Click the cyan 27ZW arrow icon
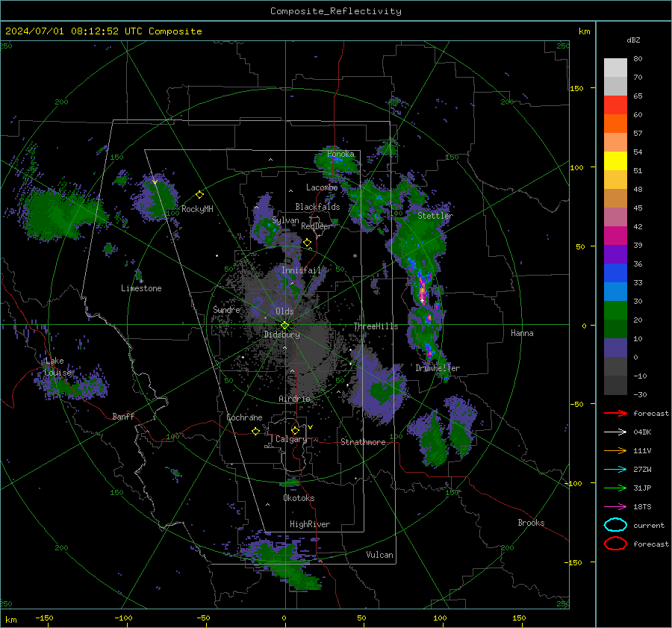Image resolution: width=672 pixels, height=628 pixels. (615, 470)
